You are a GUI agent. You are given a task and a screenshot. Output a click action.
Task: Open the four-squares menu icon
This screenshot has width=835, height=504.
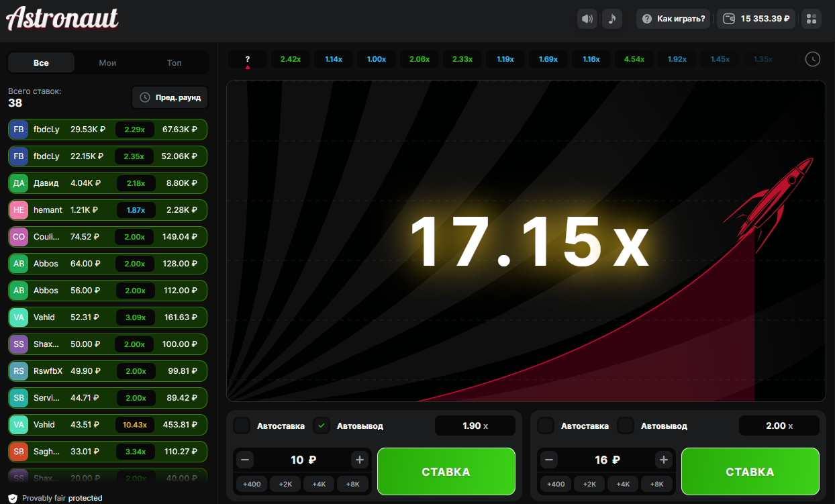point(812,19)
